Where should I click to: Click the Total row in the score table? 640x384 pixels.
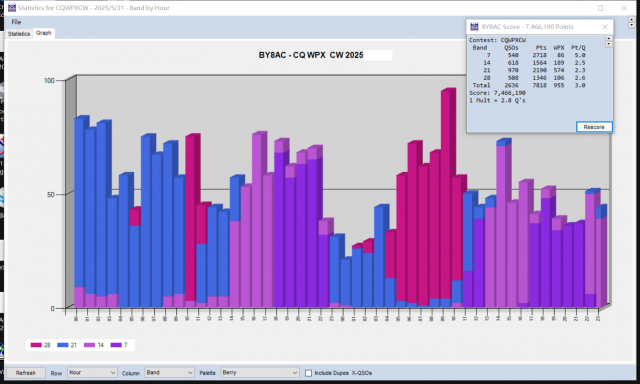(529, 85)
